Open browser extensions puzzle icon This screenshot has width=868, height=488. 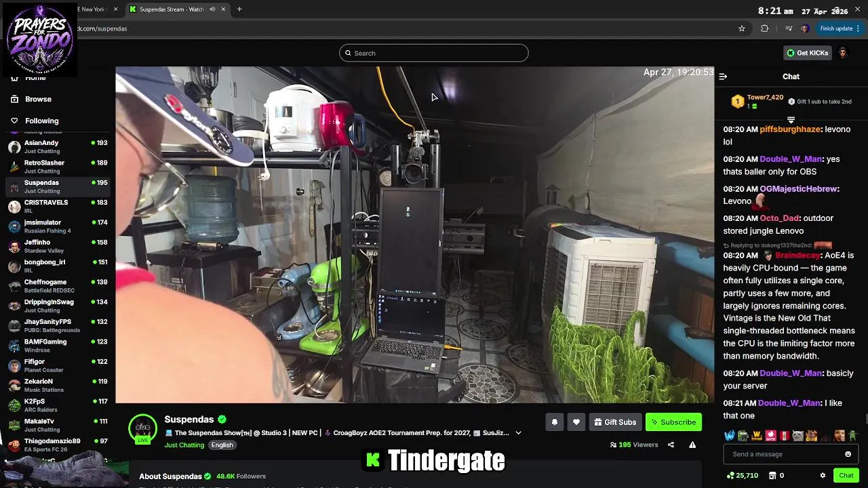pos(765,28)
